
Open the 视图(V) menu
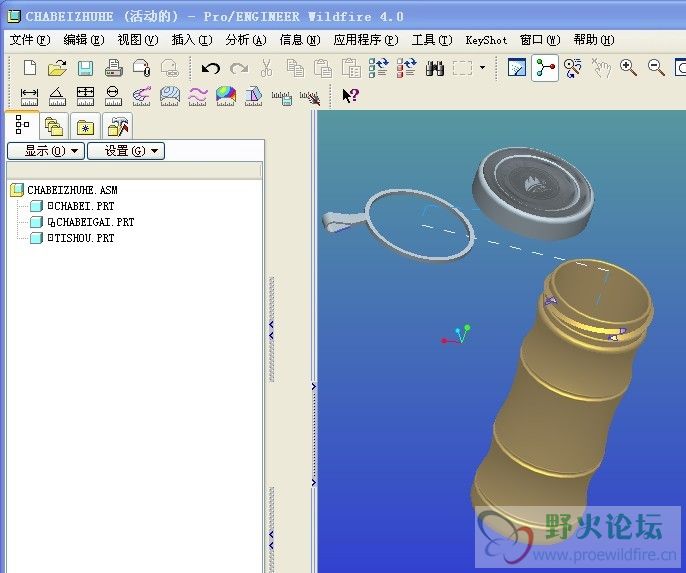[138, 40]
